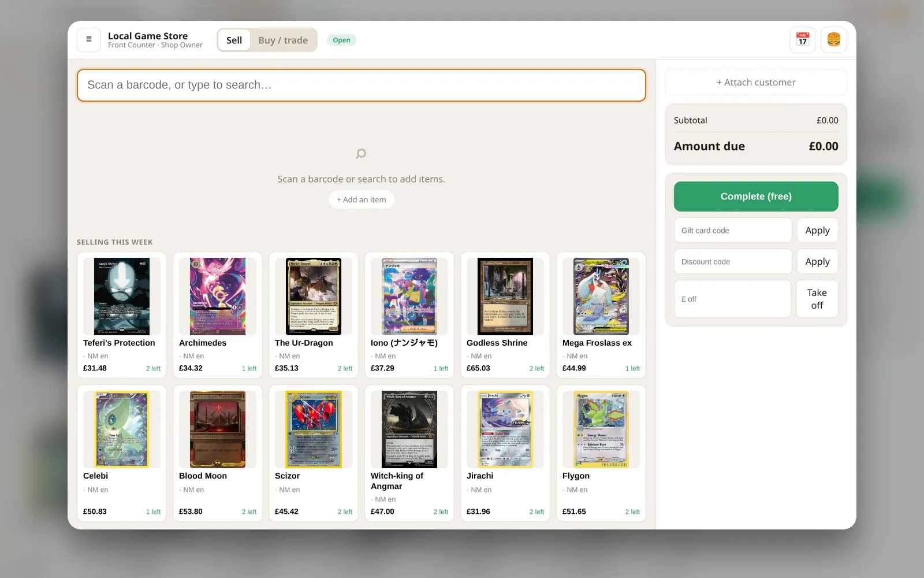
Task: Click the burger avatar icon
Action: click(834, 40)
